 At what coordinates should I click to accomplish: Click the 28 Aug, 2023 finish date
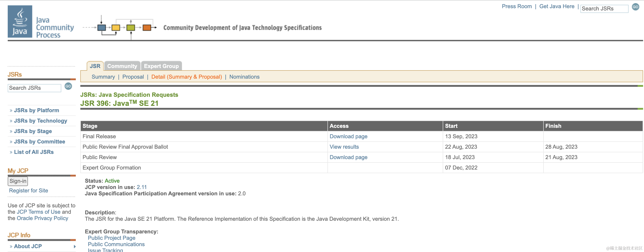click(x=561, y=147)
